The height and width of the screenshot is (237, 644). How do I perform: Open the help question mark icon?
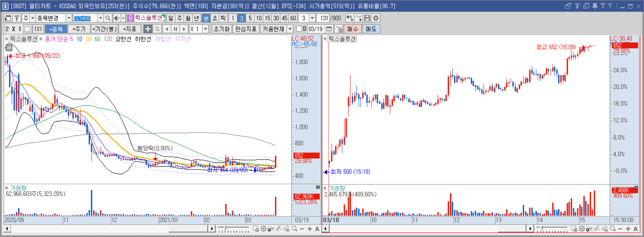(x=610, y=6)
